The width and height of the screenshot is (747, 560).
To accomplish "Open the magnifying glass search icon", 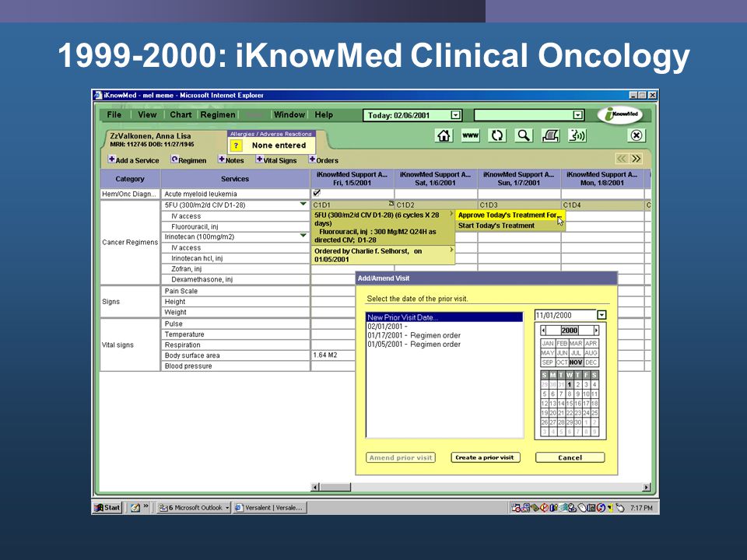I will pyautogui.click(x=524, y=135).
